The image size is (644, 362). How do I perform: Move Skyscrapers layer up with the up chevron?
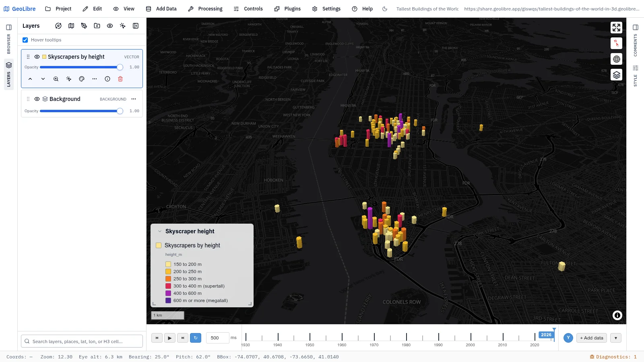pyautogui.click(x=30, y=79)
